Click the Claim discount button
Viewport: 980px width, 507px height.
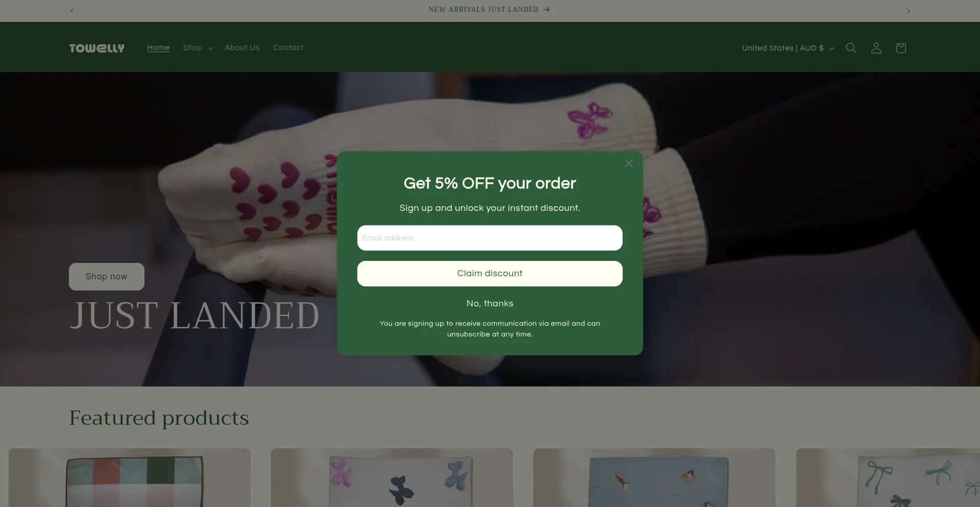(489, 274)
